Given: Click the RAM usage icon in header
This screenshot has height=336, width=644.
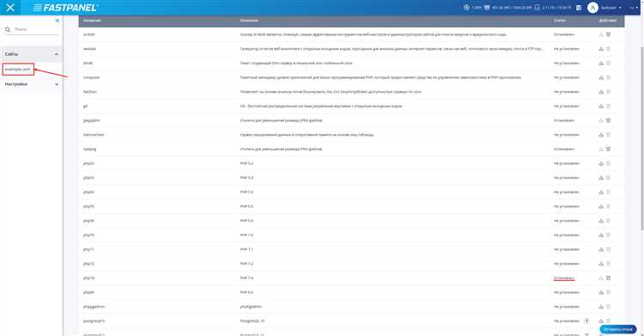Looking at the screenshot, I should coord(487,8).
